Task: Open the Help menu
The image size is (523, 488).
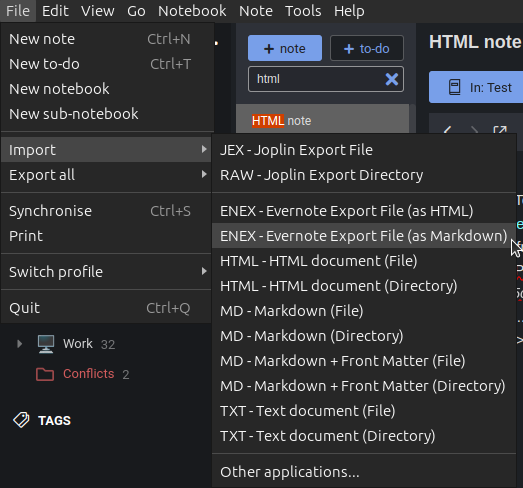Action: pos(349,11)
